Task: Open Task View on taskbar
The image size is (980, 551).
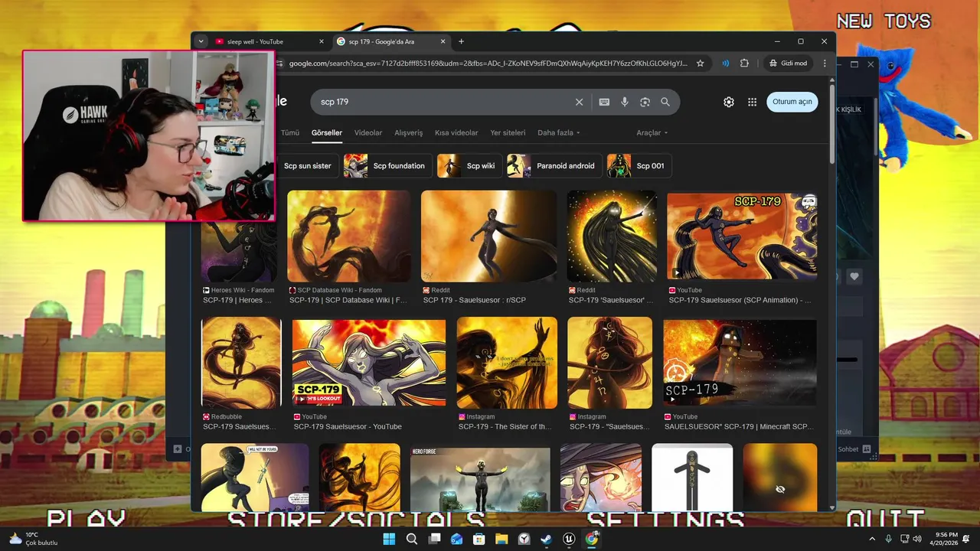Action: pos(434,539)
